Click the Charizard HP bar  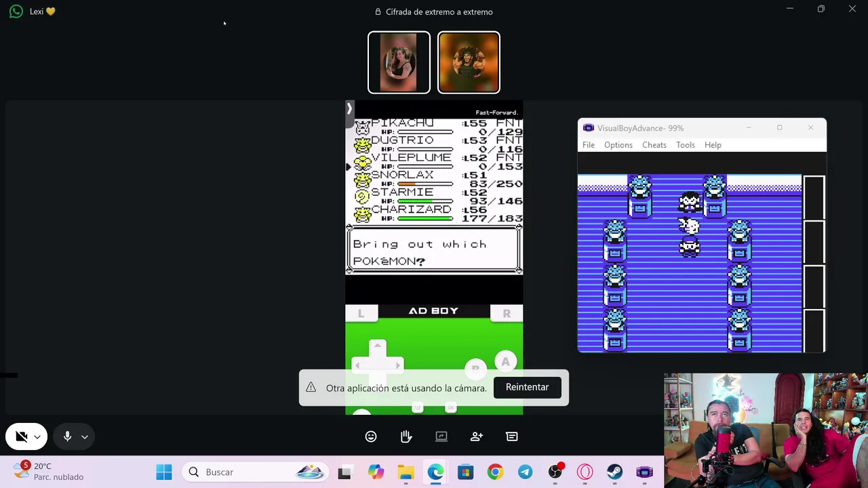pyautogui.click(x=425, y=218)
